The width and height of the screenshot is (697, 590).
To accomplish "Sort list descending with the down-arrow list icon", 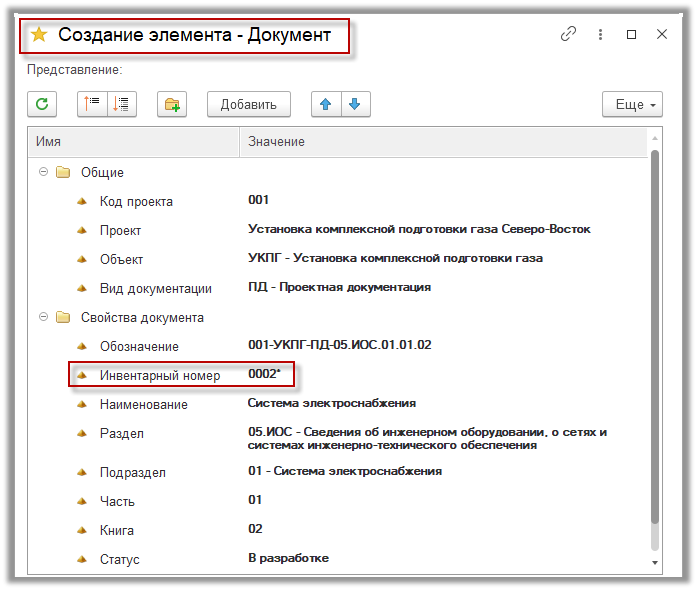I will pyautogui.click(x=121, y=104).
